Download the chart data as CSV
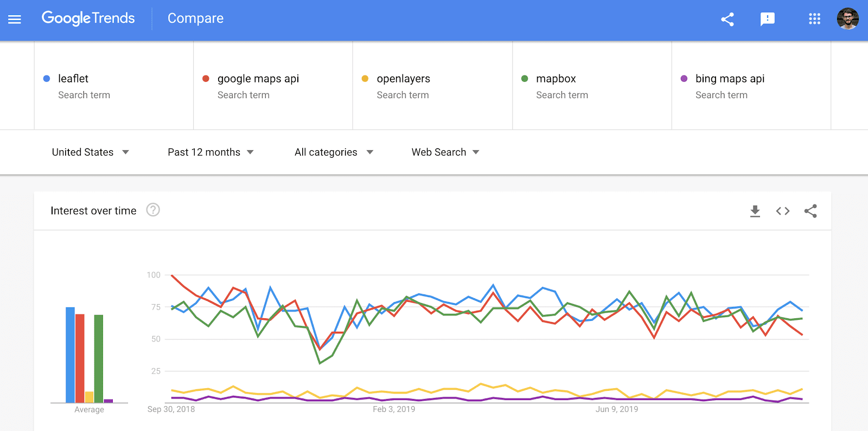Image resolution: width=868 pixels, height=431 pixels. pos(755,211)
